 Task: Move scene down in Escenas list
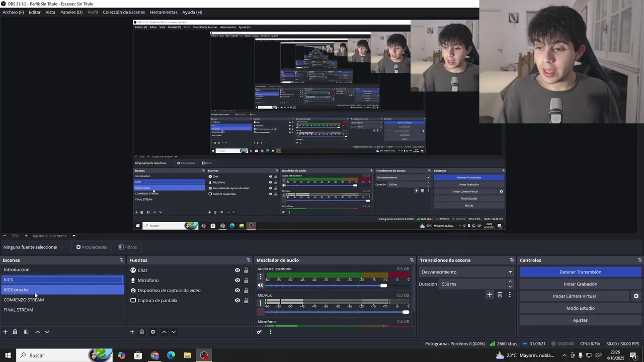click(x=47, y=332)
